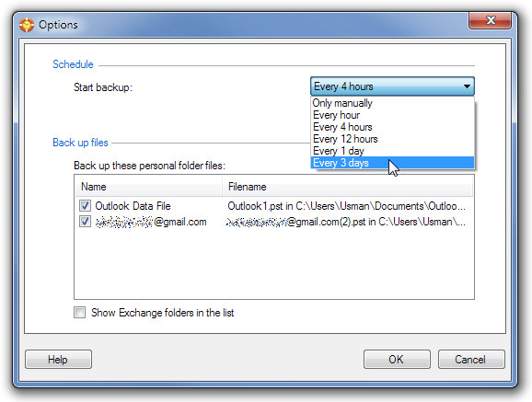Image resolution: width=532 pixels, height=402 pixels.
Task: Sort by the Filename column header
Action: (347, 187)
